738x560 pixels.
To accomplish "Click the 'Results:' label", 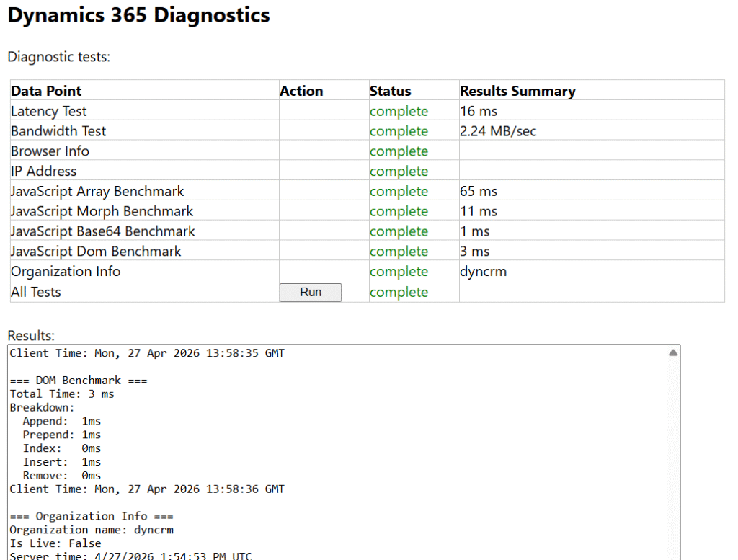I will point(31,336).
